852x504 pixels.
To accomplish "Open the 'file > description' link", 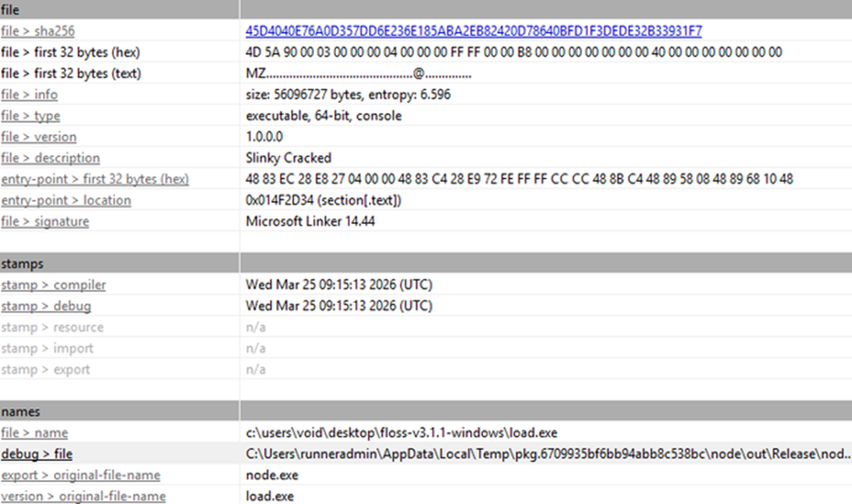I will (50, 158).
